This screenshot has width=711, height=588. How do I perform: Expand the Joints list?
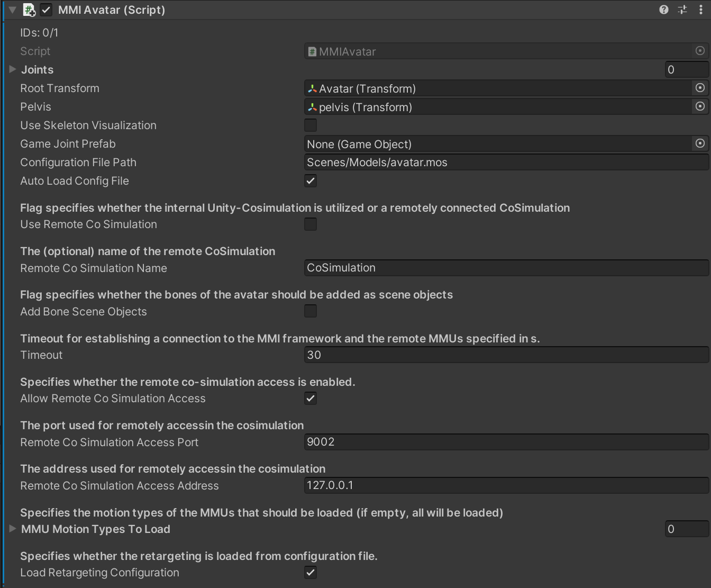13,69
